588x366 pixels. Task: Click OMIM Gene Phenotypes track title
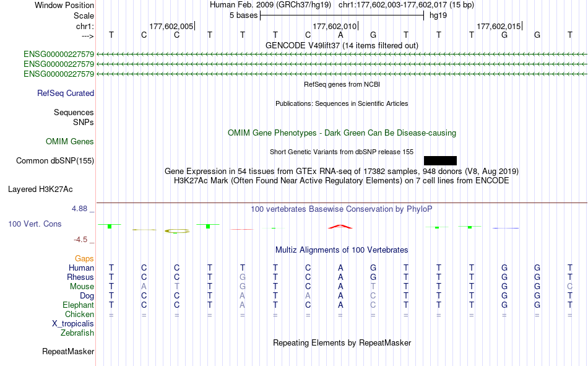tap(342, 133)
